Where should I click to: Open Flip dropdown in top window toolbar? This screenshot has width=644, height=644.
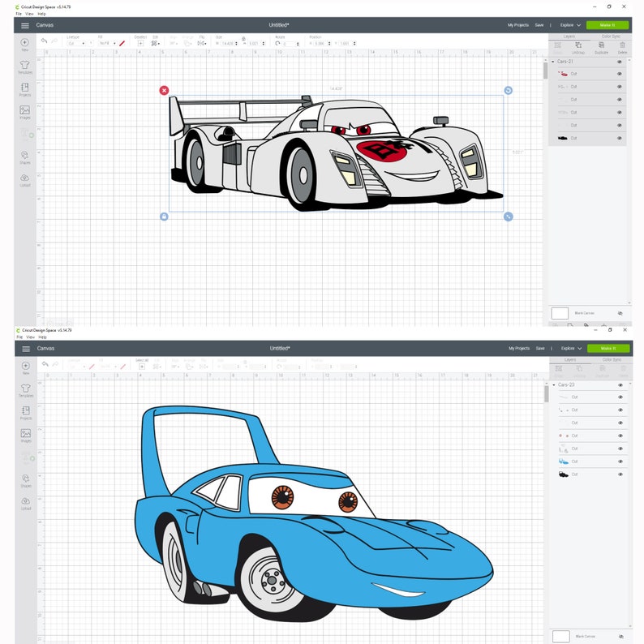[202, 43]
